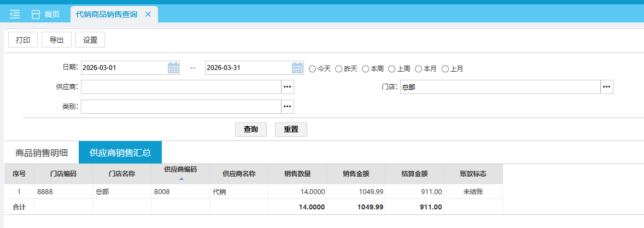Image resolution: width=644 pixels, height=228 pixels.
Task: Choose the 本月 date range radio
Action: pyautogui.click(x=419, y=69)
